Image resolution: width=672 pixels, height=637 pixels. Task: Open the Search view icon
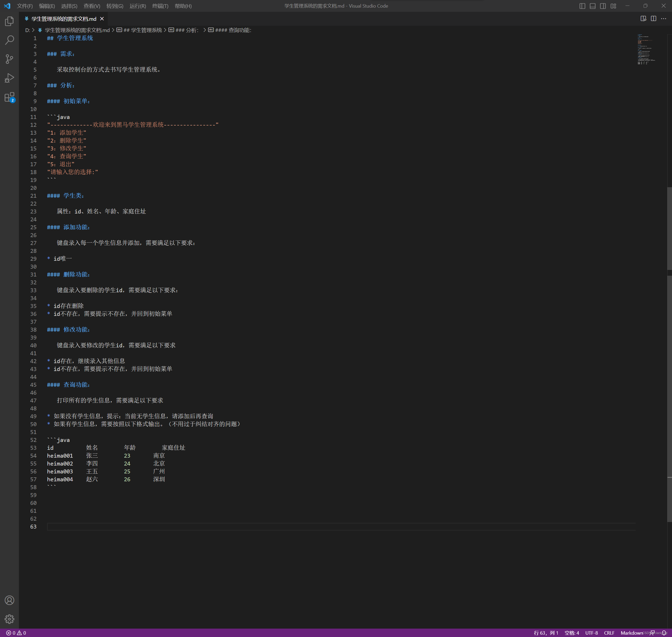coord(9,40)
